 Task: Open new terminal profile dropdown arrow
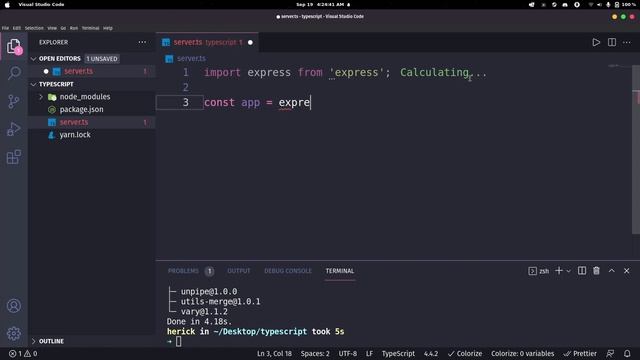[x=569, y=271]
